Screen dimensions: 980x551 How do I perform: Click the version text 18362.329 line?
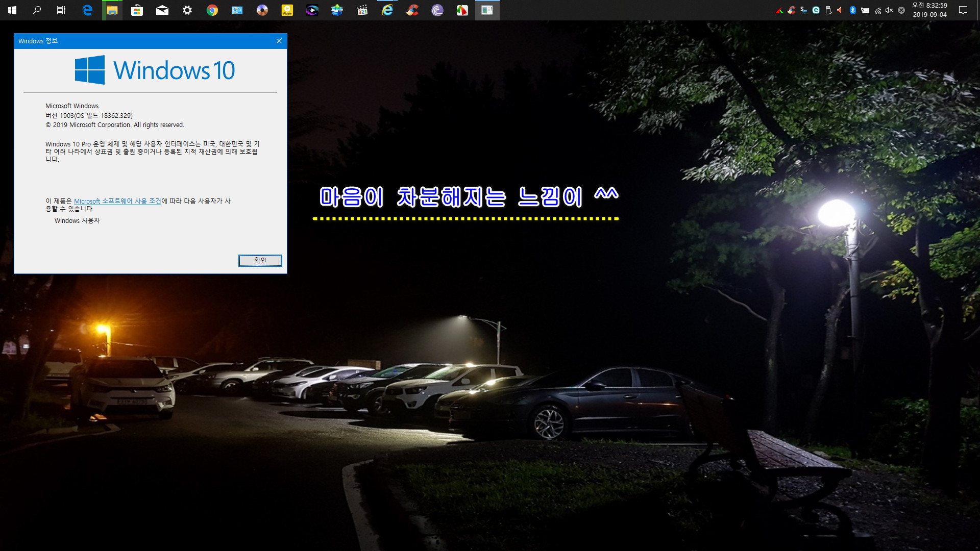tap(89, 115)
